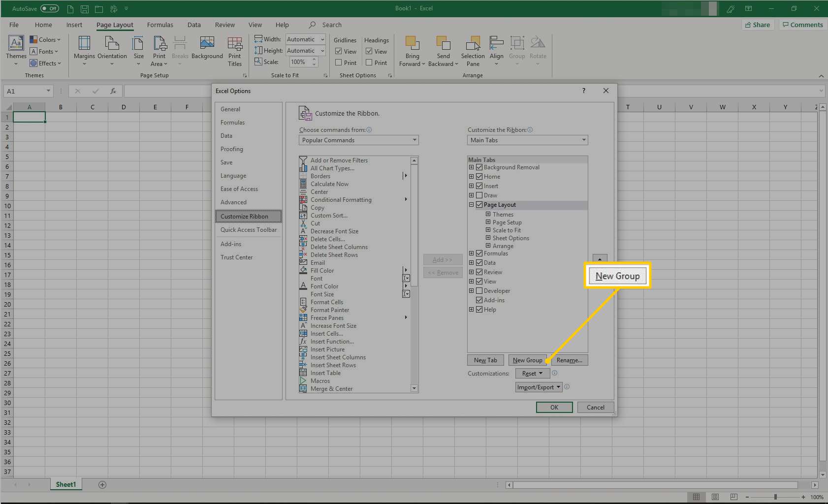Image resolution: width=828 pixels, height=504 pixels.
Task: Open the Themes gallery in the ribbon
Action: point(16,51)
